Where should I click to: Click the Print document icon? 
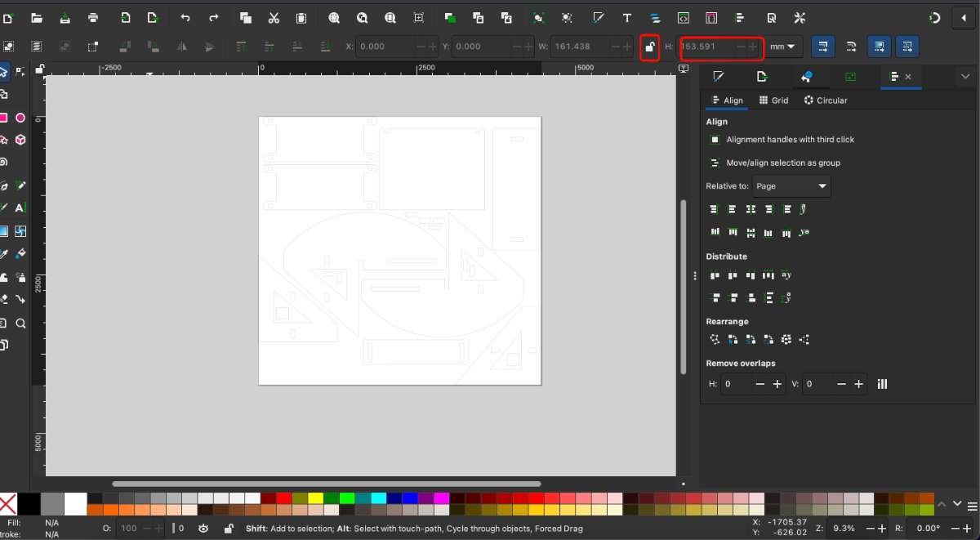(93, 18)
